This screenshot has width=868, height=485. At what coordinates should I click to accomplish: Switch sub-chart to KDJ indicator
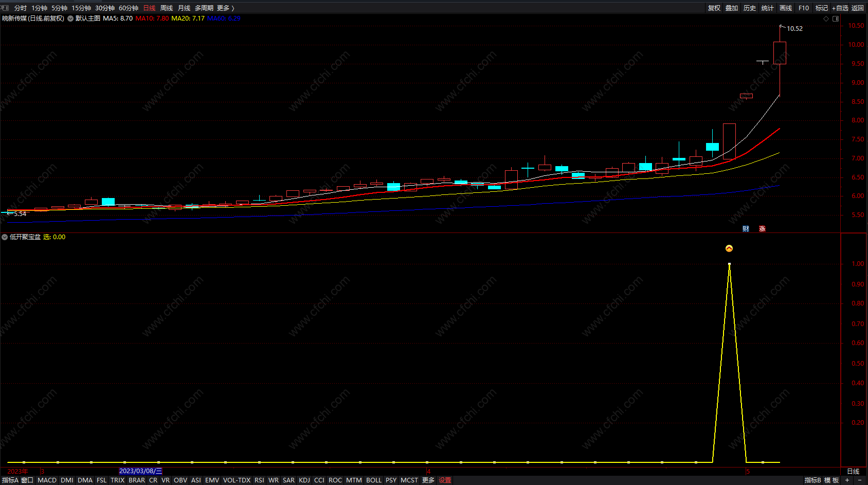click(304, 480)
